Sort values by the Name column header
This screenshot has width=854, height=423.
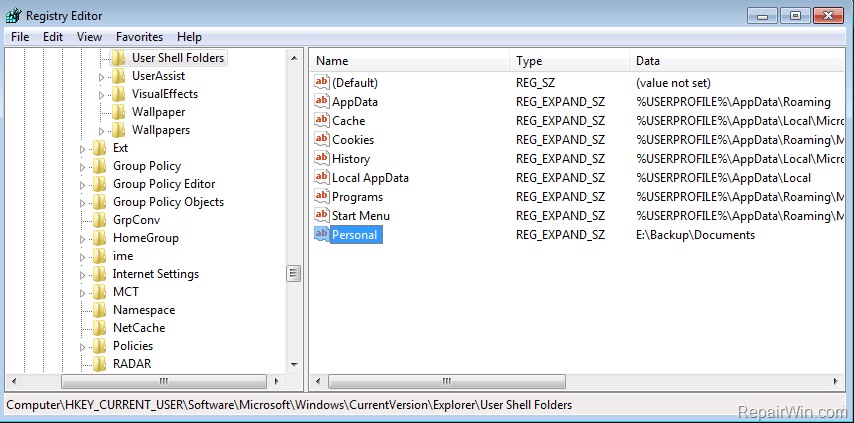(408, 61)
